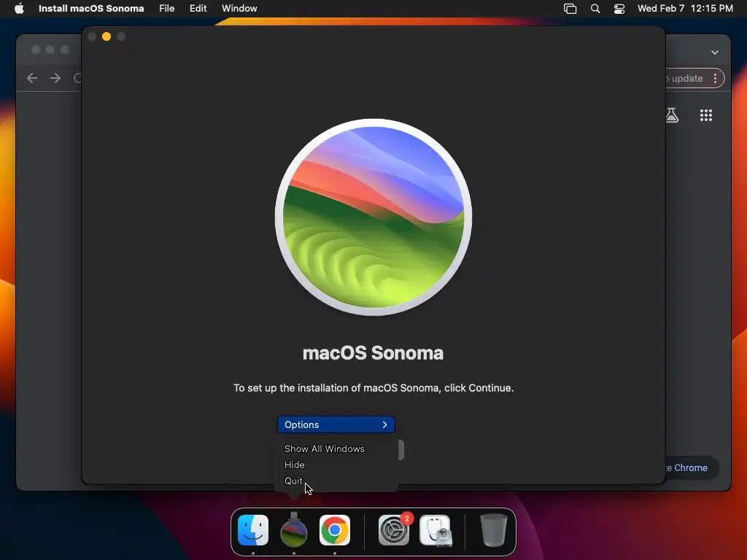Open the Apple menu
This screenshot has height=560, width=747.
point(19,8)
